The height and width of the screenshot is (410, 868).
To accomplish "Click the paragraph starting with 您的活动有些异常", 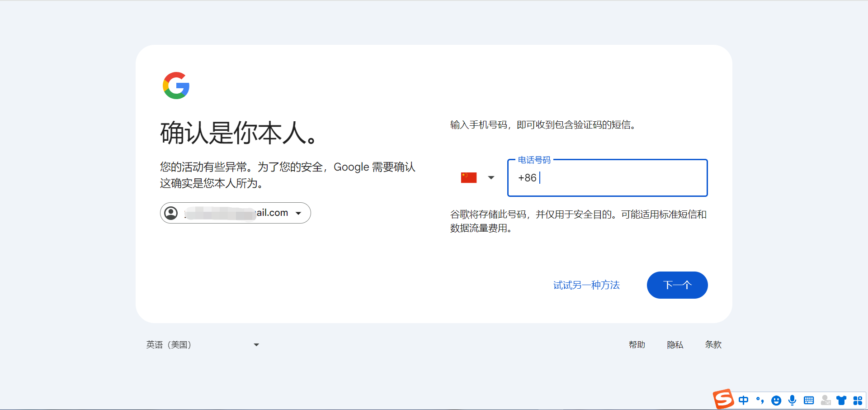I will pyautogui.click(x=288, y=175).
